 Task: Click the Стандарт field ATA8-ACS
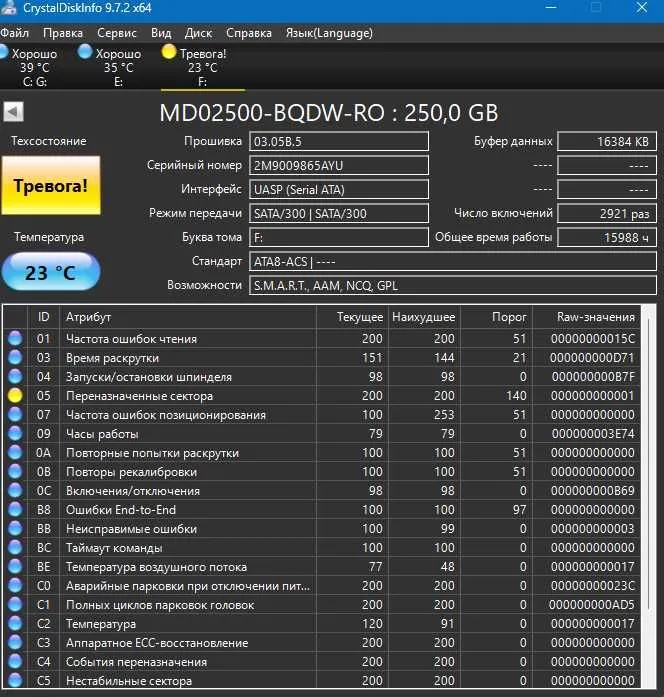452,261
